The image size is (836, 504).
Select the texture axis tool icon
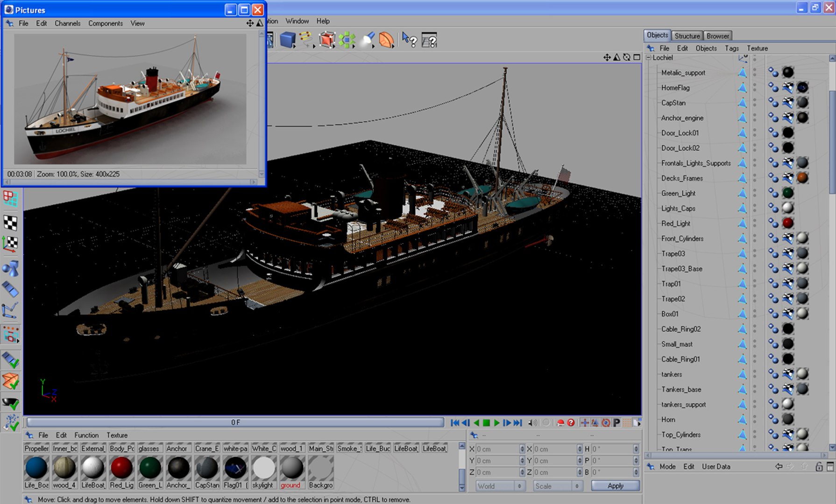tap(11, 244)
